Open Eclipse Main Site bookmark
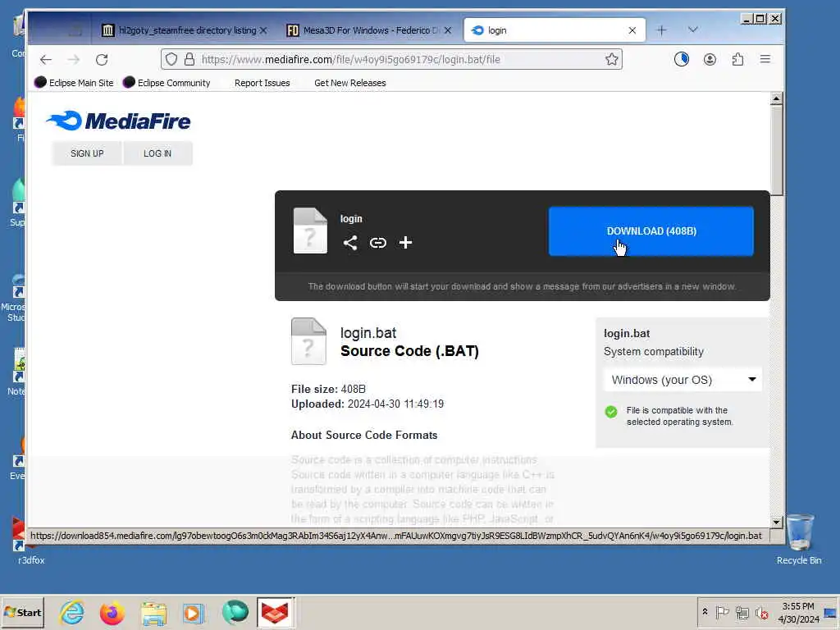The width and height of the screenshot is (840, 630). tap(74, 83)
